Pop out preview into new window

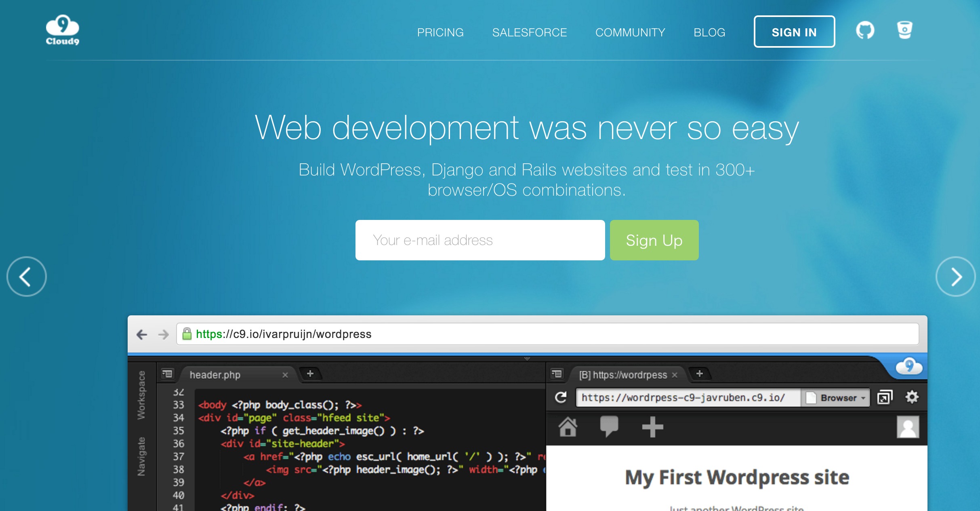[885, 397]
